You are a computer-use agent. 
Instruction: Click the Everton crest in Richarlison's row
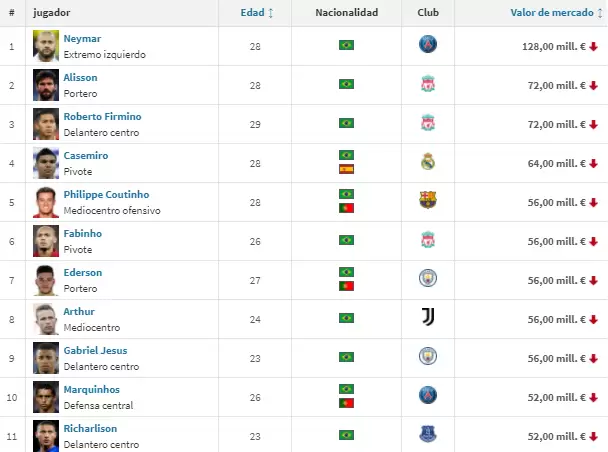click(x=428, y=434)
